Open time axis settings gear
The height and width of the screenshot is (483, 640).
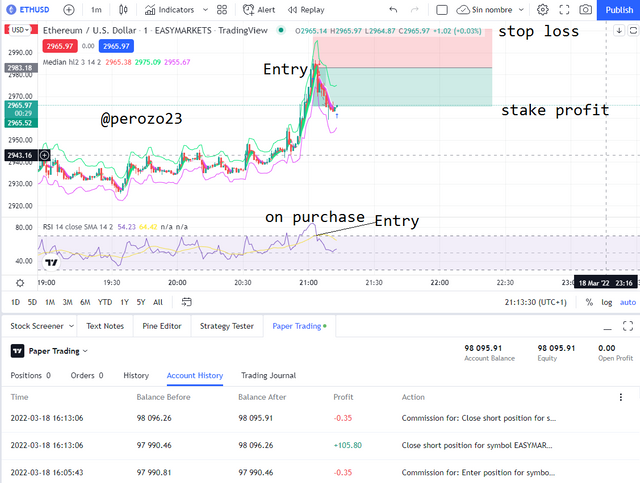[20, 283]
